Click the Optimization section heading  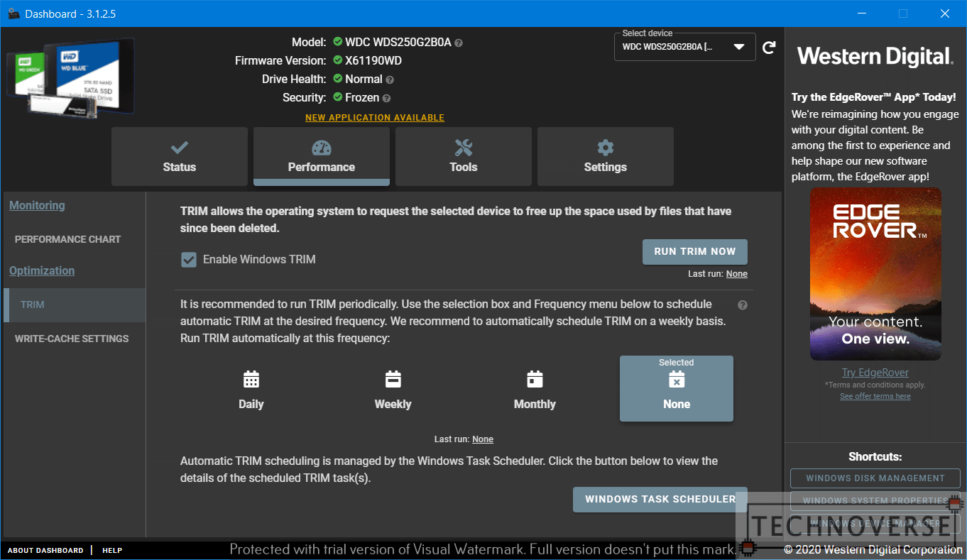click(x=42, y=270)
